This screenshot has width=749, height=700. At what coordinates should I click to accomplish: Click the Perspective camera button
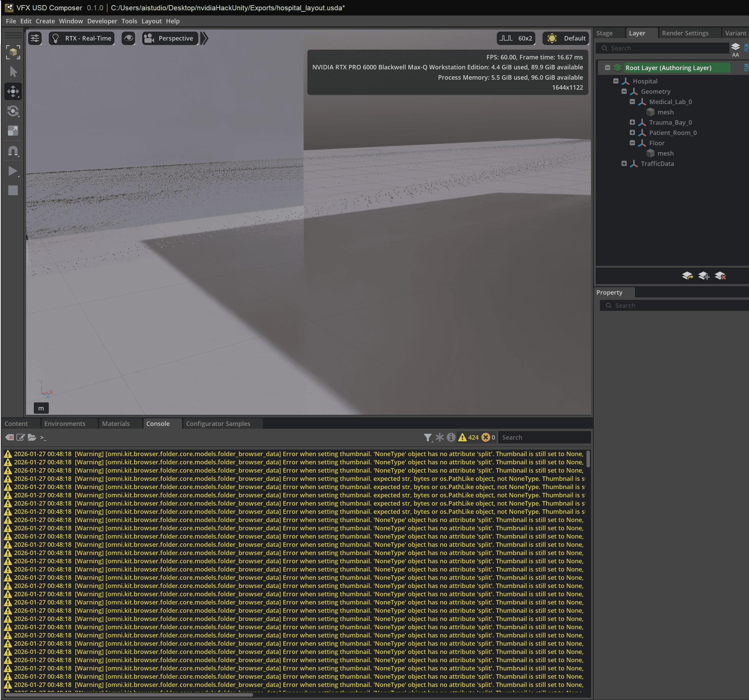tap(170, 38)
